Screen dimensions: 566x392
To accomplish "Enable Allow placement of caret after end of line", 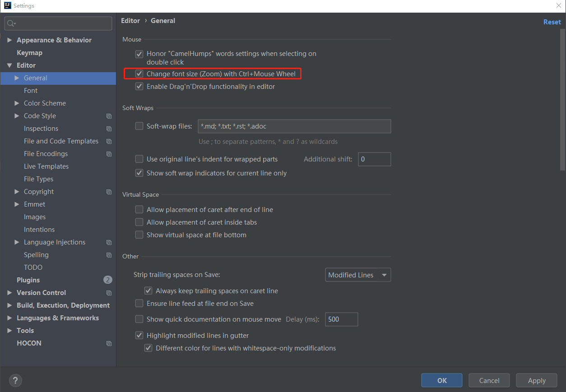I will click(x=139, y=210).
